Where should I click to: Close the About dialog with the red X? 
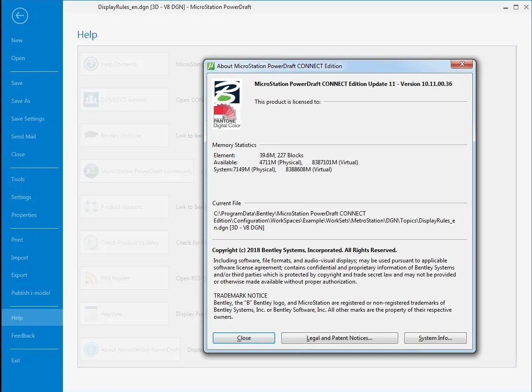pos(462,64)
